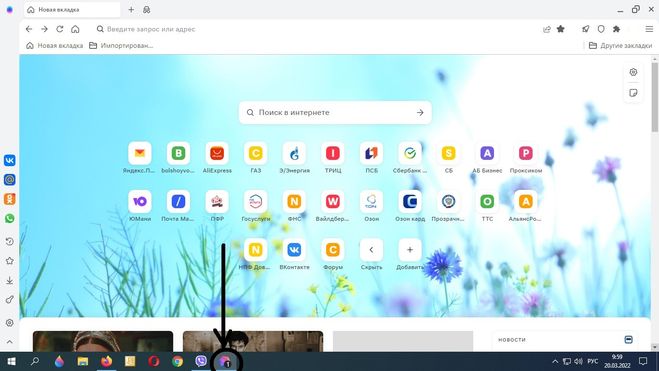The image size is (659, 371).
Task: Open the ЮMoney tile
Action: 140,206
